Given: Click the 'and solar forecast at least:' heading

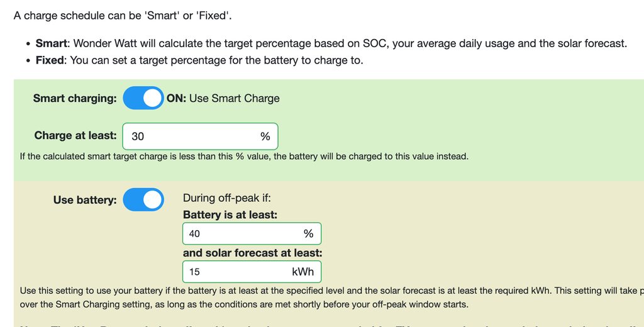Looking at the screenshot, I should click(252, 253).
